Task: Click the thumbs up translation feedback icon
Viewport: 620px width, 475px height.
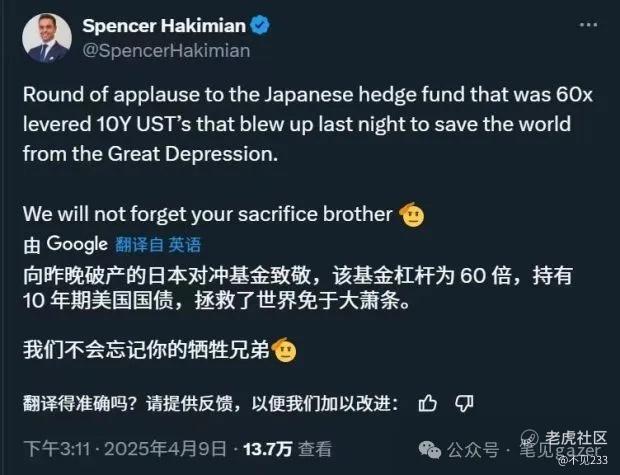Action: pos(428,403)
